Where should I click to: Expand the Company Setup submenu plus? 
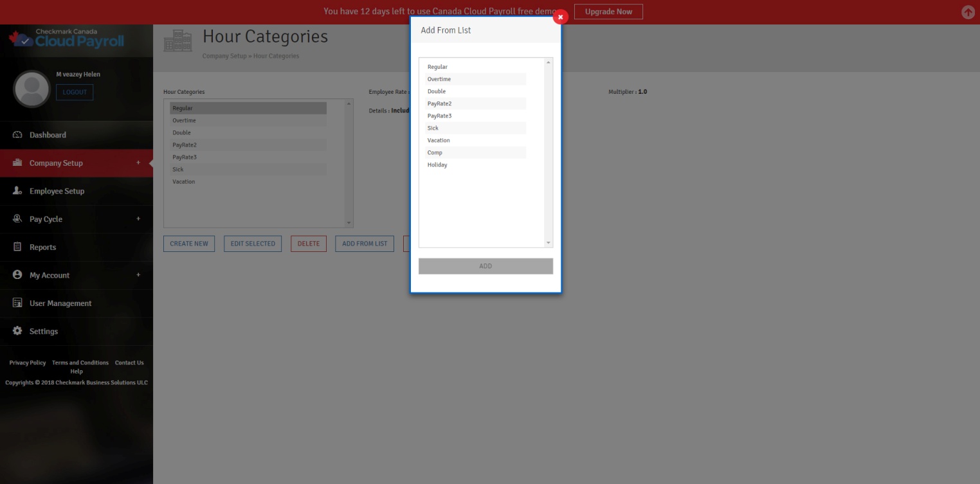click(x=138, y=163)
